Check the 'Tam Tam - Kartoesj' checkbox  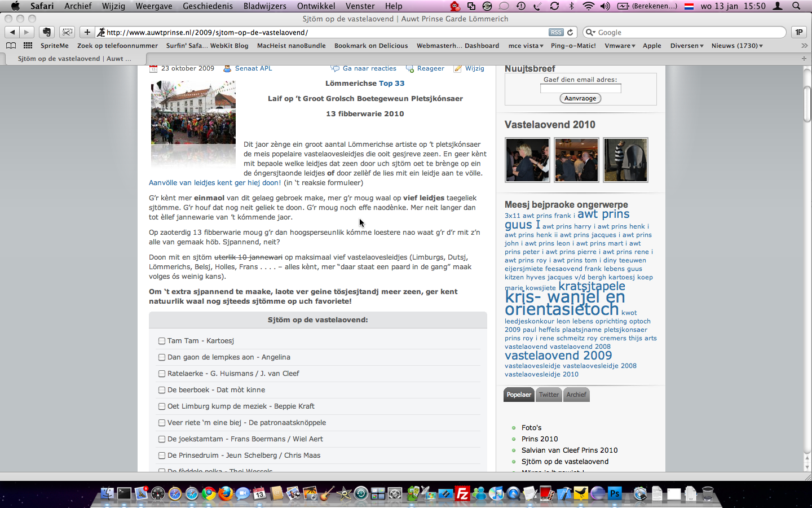(x=162, y=341)
